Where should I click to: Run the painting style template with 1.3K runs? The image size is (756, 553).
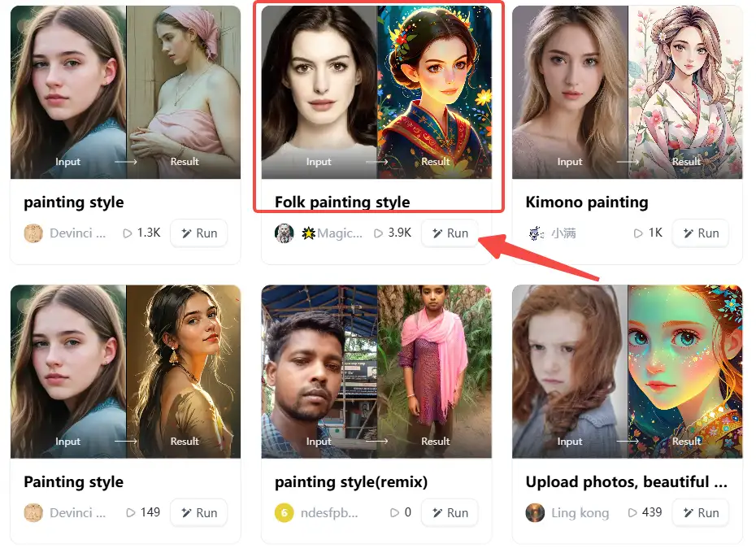(x=199, y=233)
